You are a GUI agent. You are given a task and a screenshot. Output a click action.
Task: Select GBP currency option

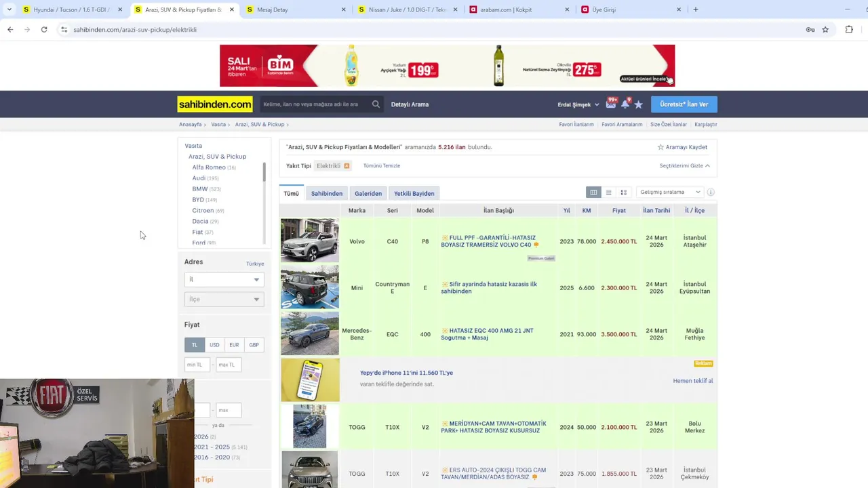(x=254, y=345)
